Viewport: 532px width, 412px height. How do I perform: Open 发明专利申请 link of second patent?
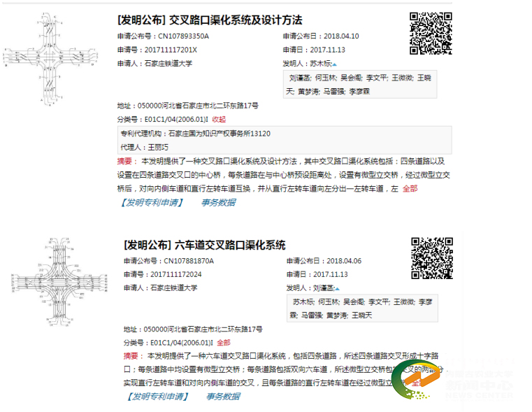(x=157, y=396)
